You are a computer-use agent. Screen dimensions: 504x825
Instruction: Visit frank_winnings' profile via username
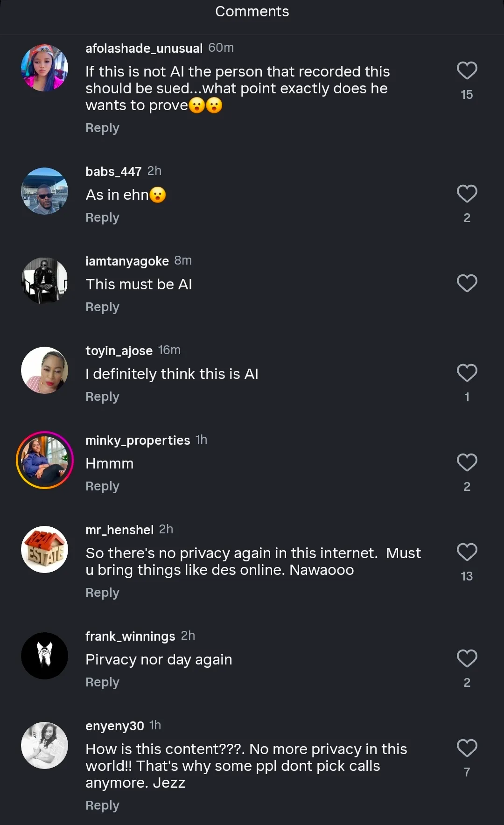coord(130,636)
